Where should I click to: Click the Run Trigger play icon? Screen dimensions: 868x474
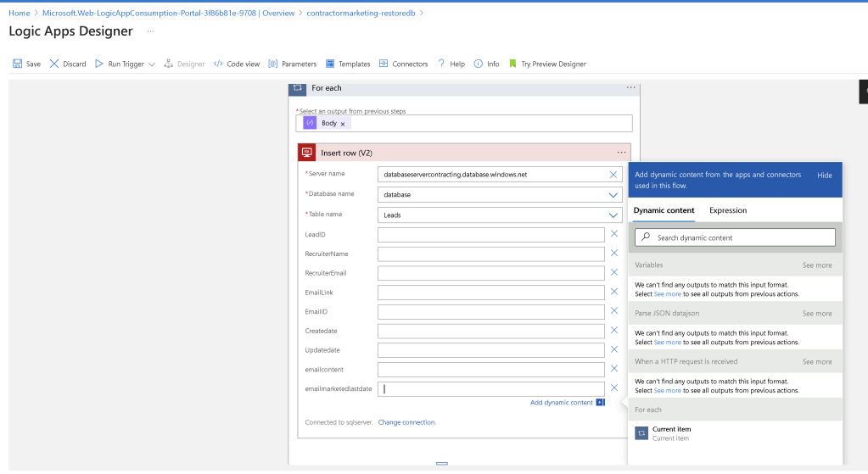pos(99,64)
